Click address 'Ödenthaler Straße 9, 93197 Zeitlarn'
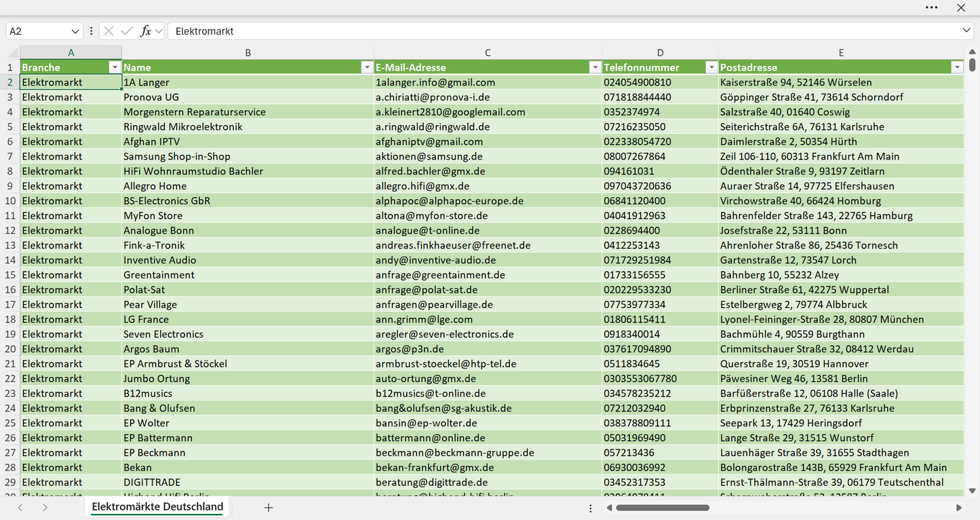The height and width of the screenshot is (520, 980). (841, 171)
